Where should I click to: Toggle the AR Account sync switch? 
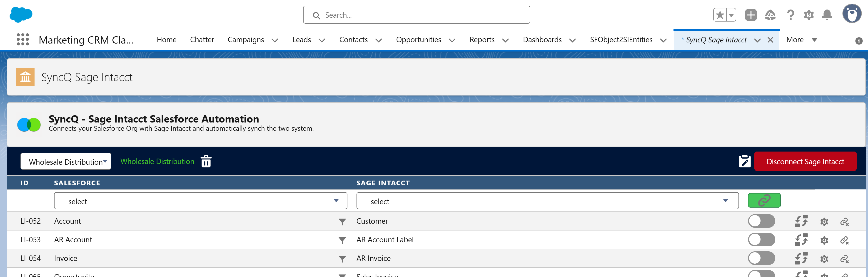click(x=761, y=240)
